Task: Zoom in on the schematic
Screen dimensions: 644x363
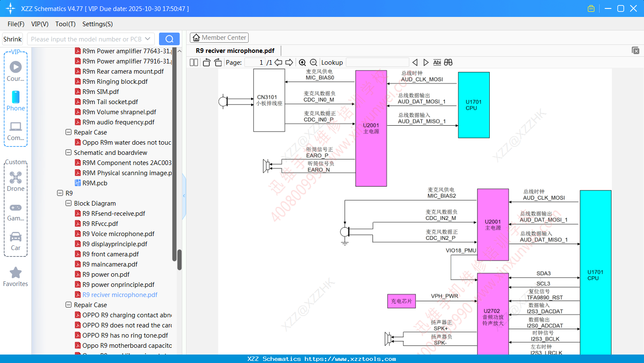Action: 302,62
